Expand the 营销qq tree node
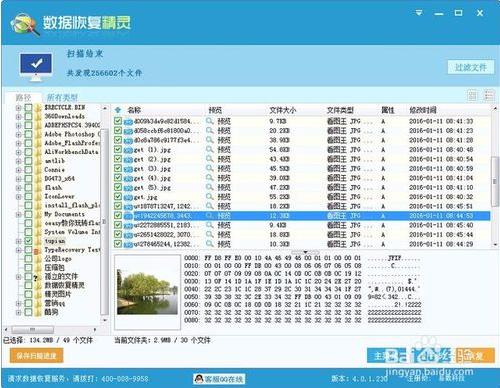The image size is (500, 388). click(19, 303)
